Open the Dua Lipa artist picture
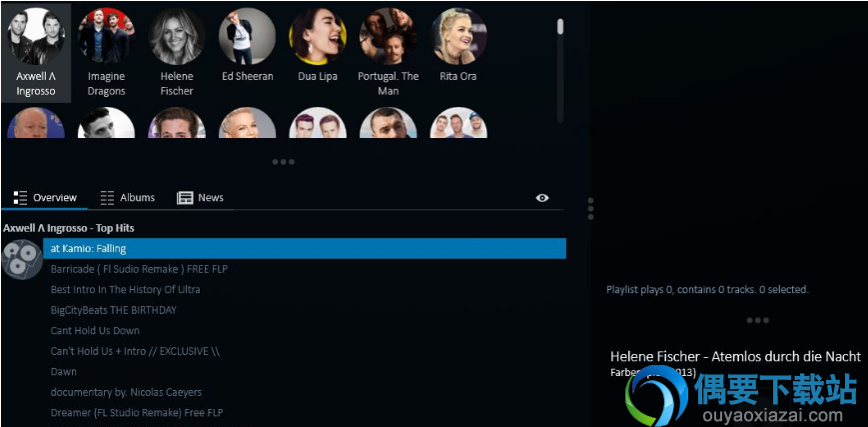 pos(318,37)
